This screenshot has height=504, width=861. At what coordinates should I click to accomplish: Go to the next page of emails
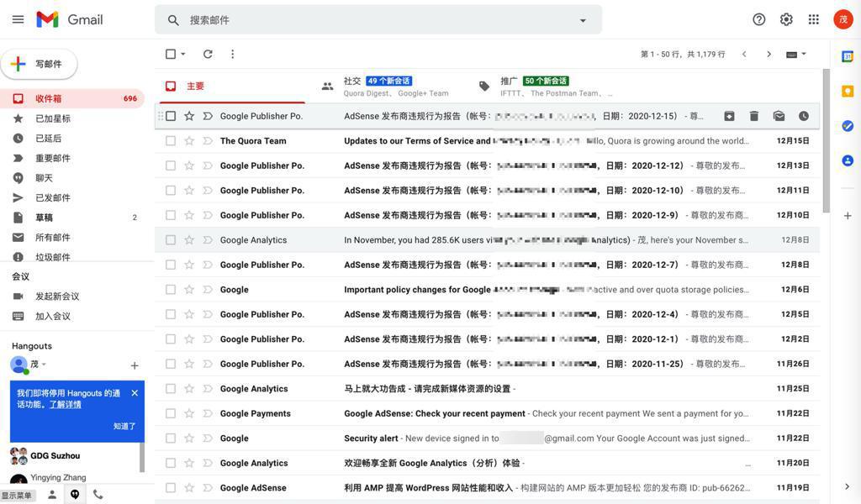click(769, 54)
